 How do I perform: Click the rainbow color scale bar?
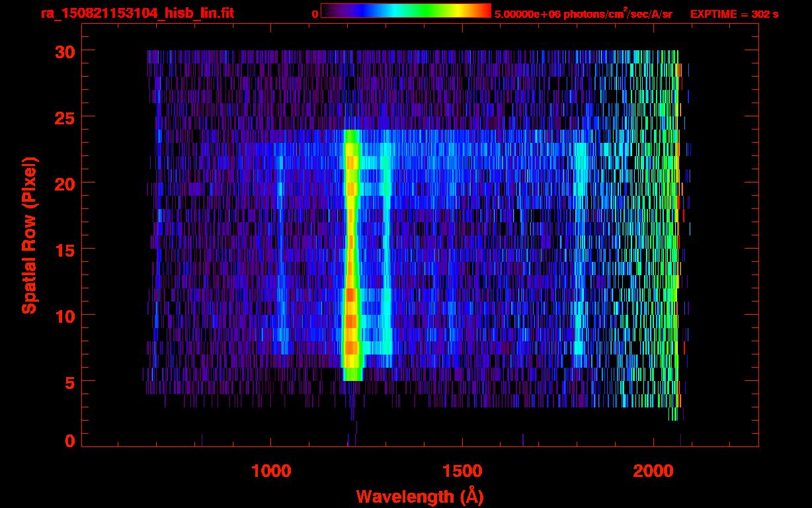[406, 11]
